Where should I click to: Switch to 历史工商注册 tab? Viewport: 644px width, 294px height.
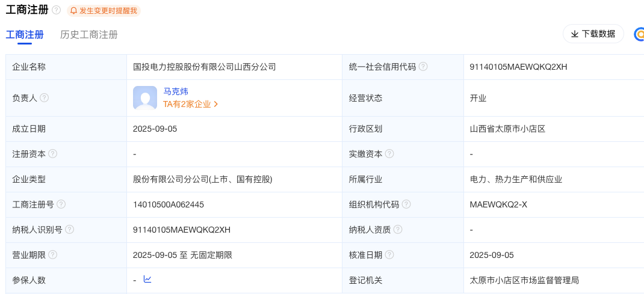[x=89, y=34]
